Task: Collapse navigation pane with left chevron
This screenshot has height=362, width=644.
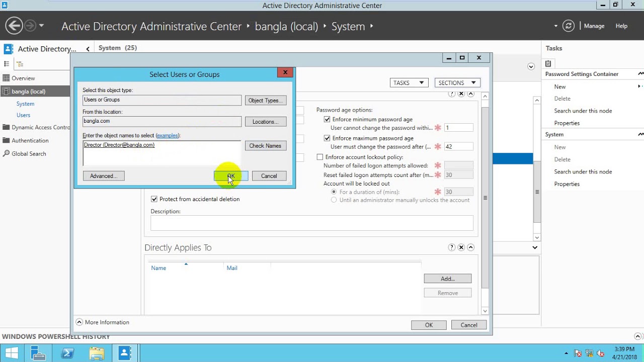Action: (88, 49)
